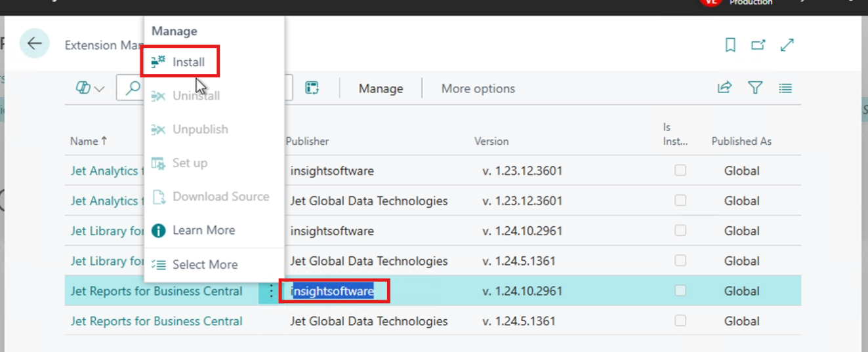Switch to list view layout icon
Image resolution: width=868 pixels, height=352 pixels.
[x=785, y=87]
